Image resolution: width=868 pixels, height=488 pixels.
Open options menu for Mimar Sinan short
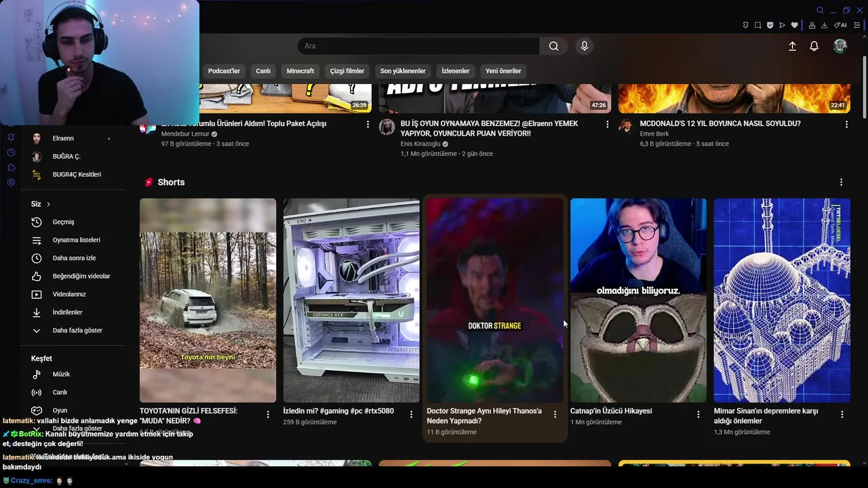tap(842, 414)
